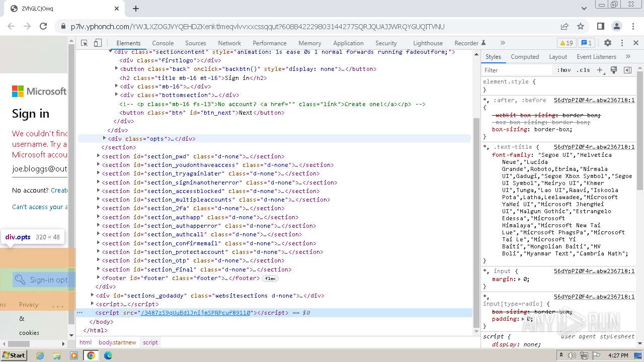This screenshot has width=644, height=362.
Task: Select html in the breadcrumb bar
Action: (x=86, y=342)
